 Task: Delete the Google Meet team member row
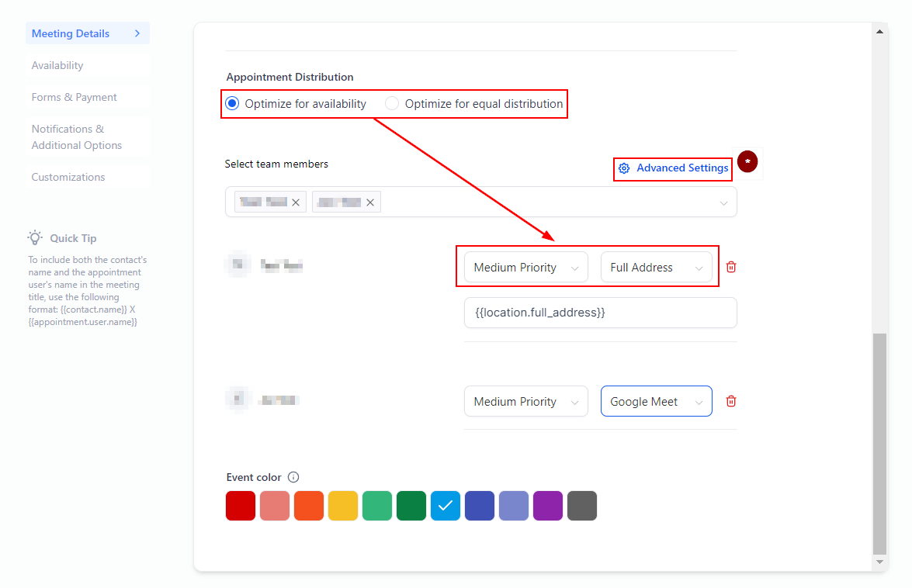tap(730, 401)
